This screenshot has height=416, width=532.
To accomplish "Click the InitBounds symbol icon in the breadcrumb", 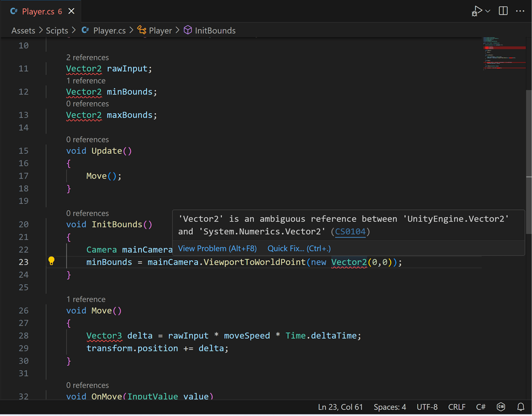I will click(x=188, y=30).
